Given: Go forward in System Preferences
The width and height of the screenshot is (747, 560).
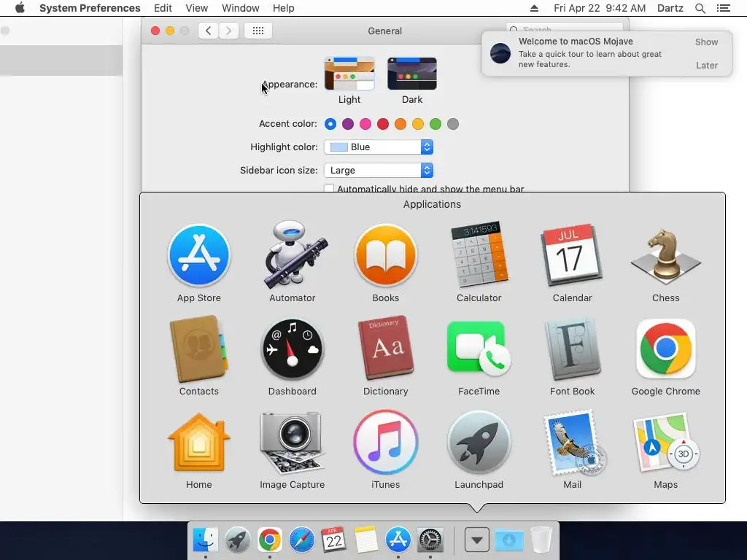Looking at the screenshot, I should tap(228, 31).
